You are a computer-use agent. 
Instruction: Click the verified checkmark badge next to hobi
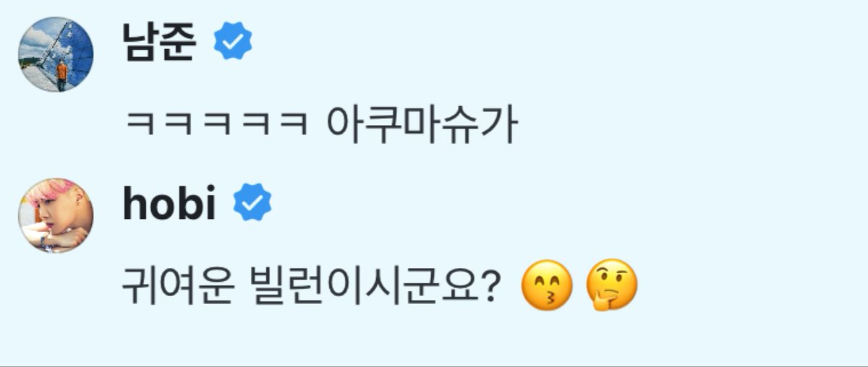point(252,204)
